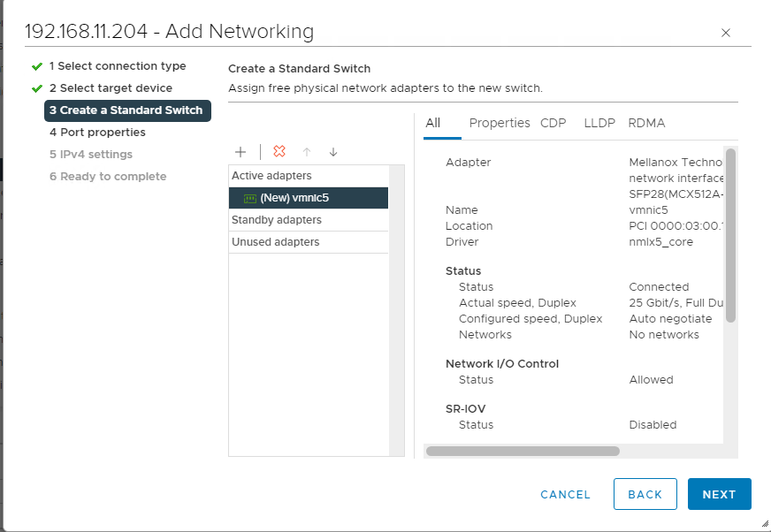Click the horizontal scrollbar under adapter details
Image resolution: width=771 pixels, height=532 pixels.
pyautogui.click(x=523, y=451)
